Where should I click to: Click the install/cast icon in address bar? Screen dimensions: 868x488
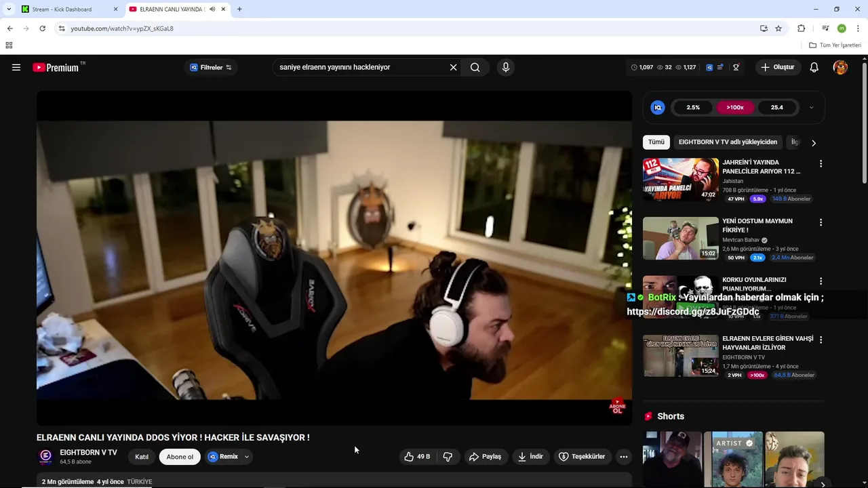tap(764, 28)
